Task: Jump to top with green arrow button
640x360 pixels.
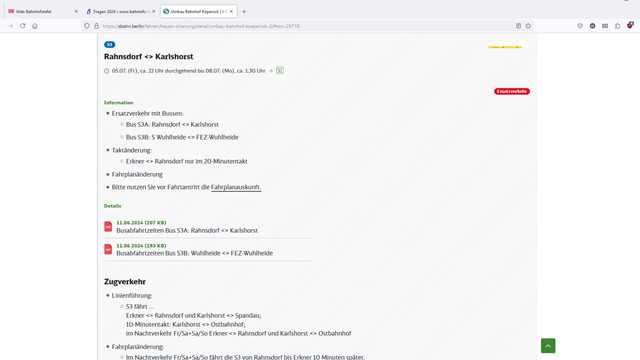Action: click(548, 346)
